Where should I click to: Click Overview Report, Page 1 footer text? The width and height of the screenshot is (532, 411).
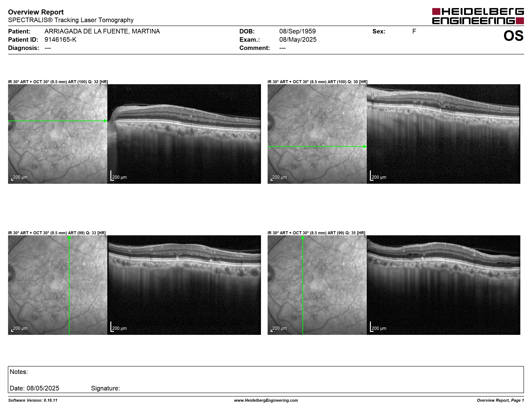[500, 400]
